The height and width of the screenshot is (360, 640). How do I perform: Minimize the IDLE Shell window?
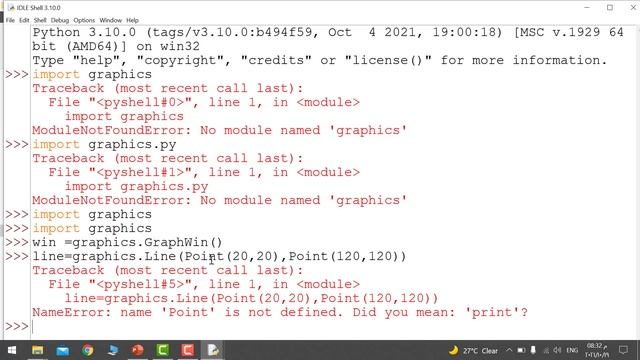point(587,7)
